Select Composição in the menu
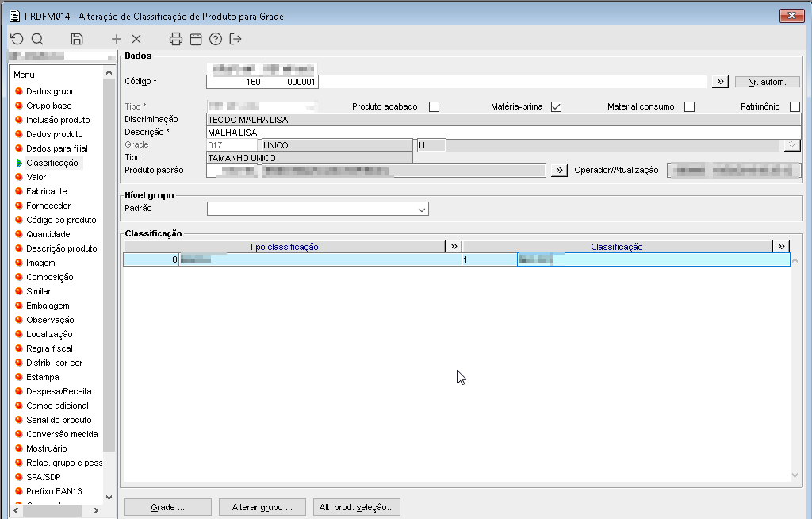The height and width of the screenshot is (519, 812). (50, 278)
